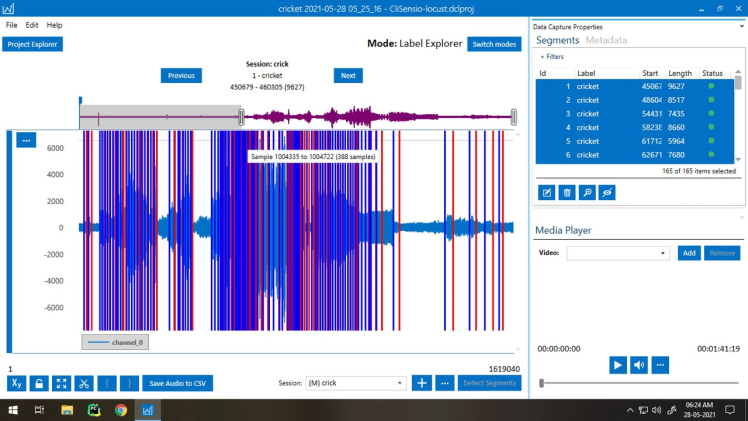Select the scissors cut tool

[x=84, y=383]
